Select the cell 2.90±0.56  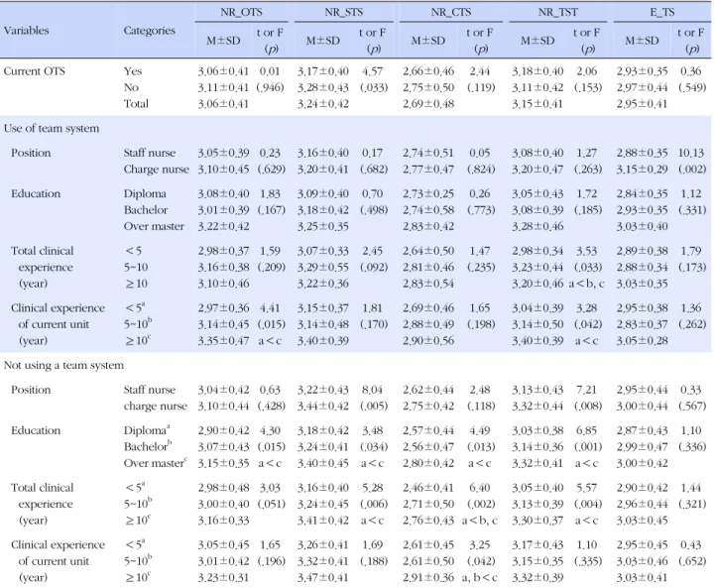(x=428, y=340)
